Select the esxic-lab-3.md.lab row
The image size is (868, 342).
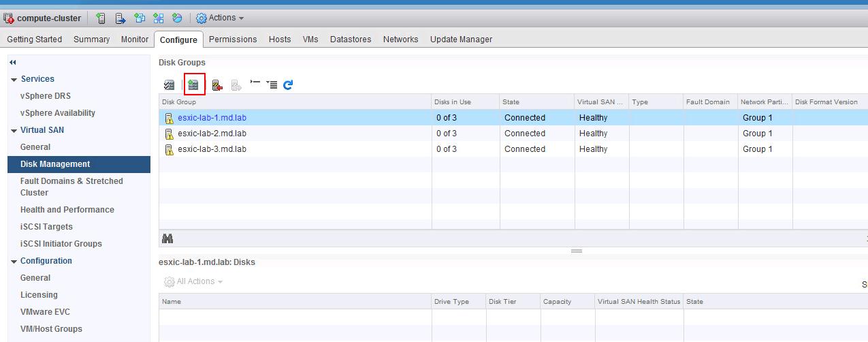[x=513, y=149]
